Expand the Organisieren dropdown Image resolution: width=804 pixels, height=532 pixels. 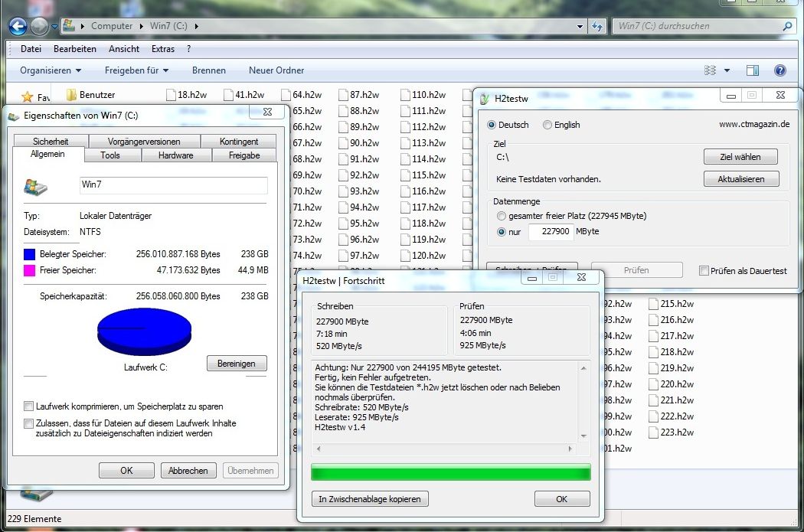51,70
